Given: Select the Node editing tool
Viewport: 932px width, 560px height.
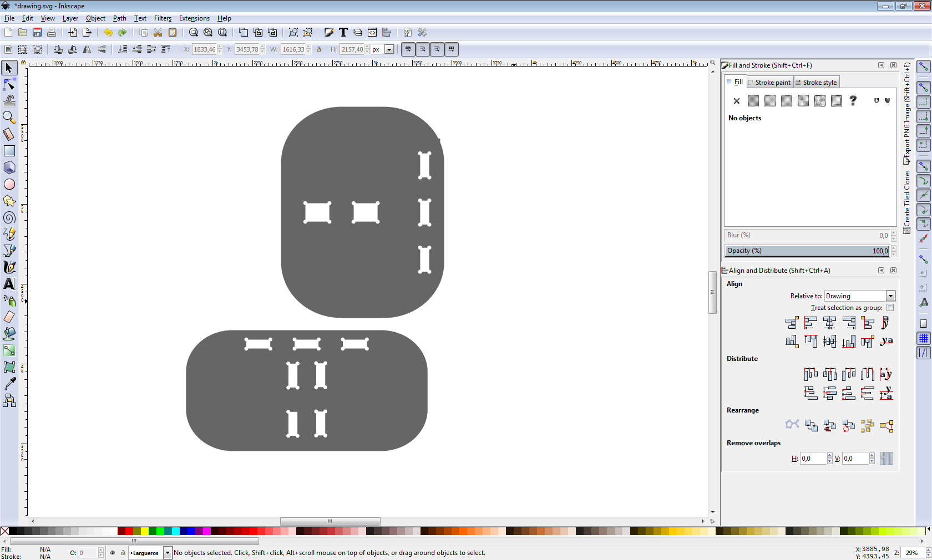Looking at the screenshot, I should [9, 84].
